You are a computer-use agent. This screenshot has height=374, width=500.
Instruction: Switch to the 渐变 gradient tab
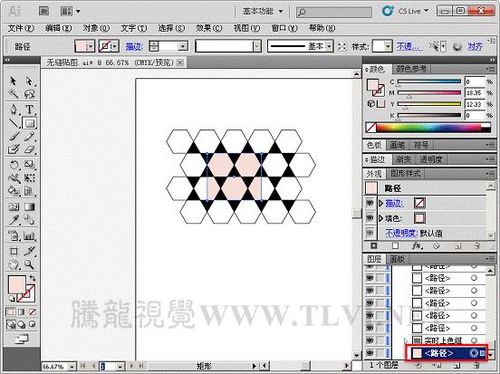click(403, 159)
